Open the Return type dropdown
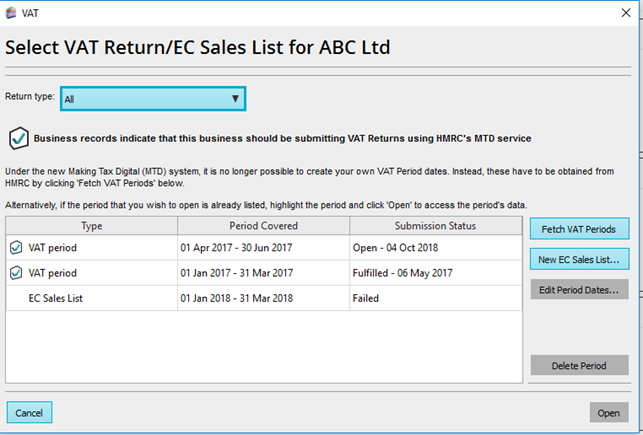This screenshot has height=435, width=643. pos(152,98)
